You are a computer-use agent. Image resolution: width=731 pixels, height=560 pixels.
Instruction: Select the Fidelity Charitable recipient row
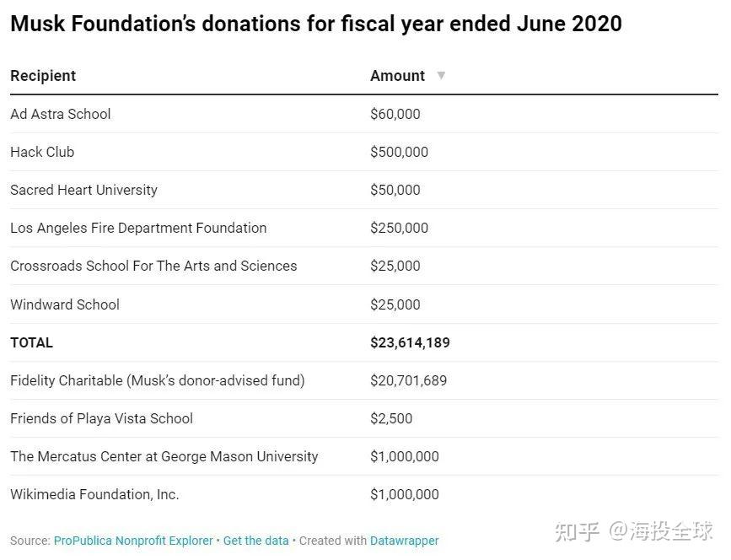tap(158, 380)
